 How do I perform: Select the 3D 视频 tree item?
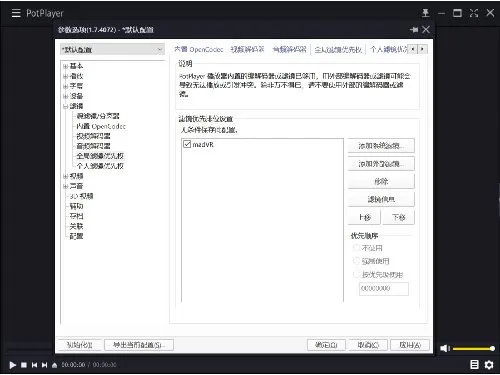click(81, 196)
